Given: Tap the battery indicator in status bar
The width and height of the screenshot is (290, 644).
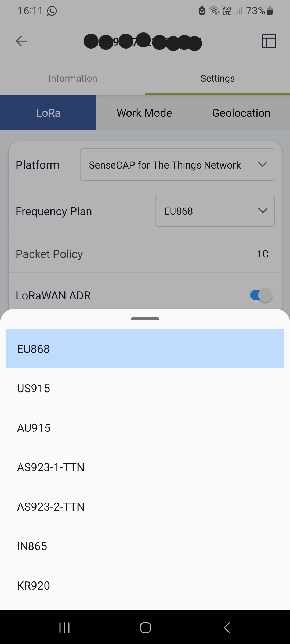Looking at the screenshot, I should [270, 11].
